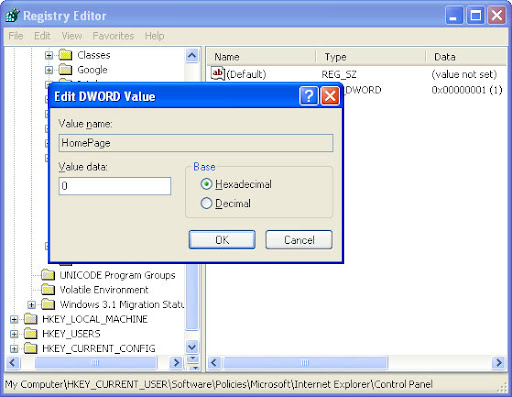This screenshot has width=512, height=397.
Task: Close the Edit DWORD Value dialog
Action: point(330,96)
